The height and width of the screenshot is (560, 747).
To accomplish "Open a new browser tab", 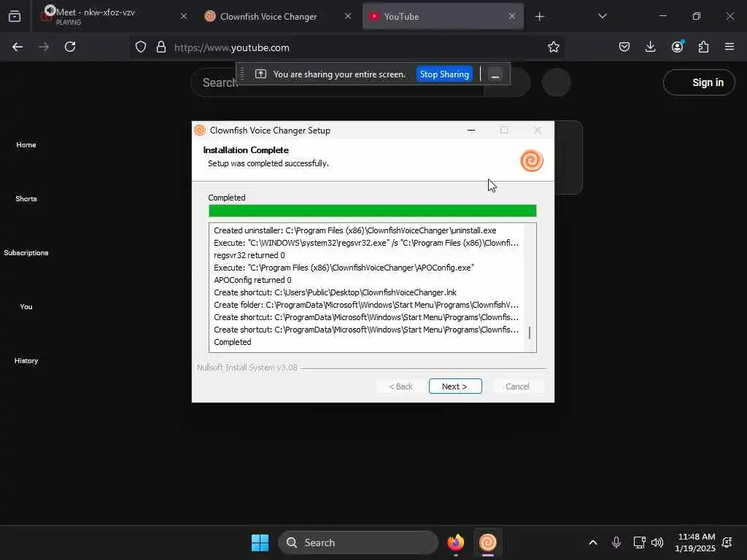I will (539, 17).
